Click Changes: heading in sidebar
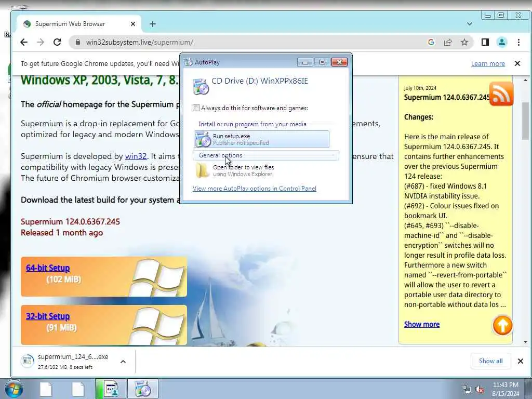This screenshot has height=399, width=532. [x=419, y=117]
